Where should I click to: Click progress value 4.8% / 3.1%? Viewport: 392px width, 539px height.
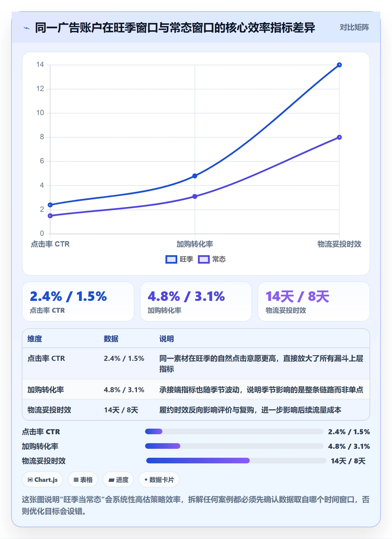(349, 446)
